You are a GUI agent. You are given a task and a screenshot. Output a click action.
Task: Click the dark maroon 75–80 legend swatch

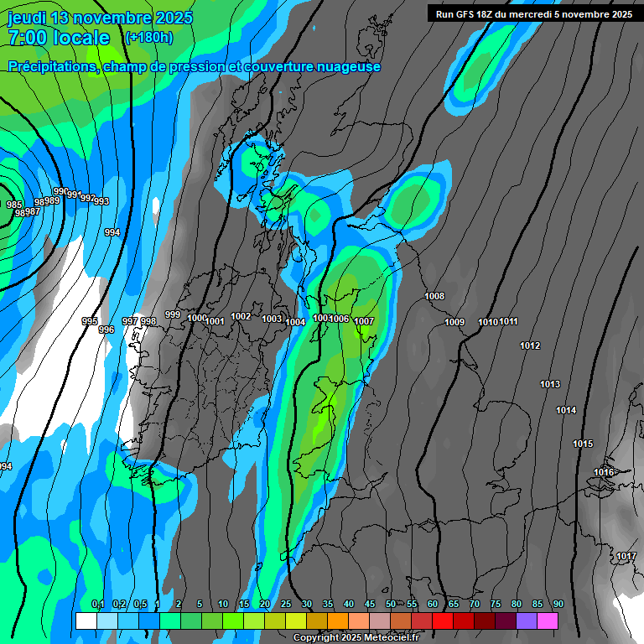[x=506, y=621]
